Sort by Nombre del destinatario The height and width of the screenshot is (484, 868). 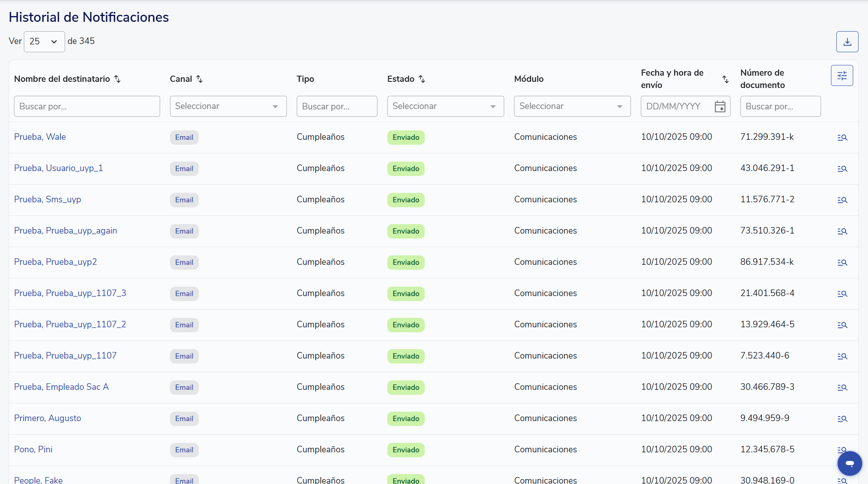click(x=117, y=79)
